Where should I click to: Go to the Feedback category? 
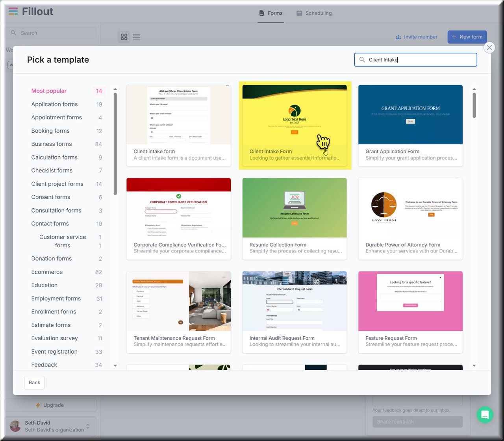[x=66, y=365]
